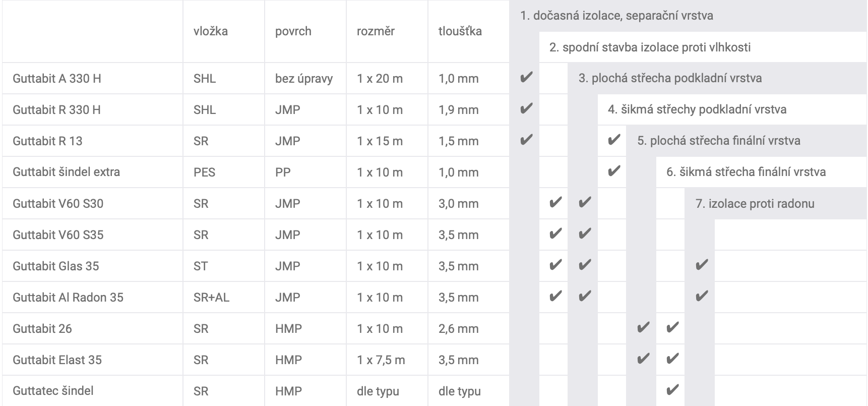Select legend '5. plochá střecha finální vrstva'

point(719,141)
